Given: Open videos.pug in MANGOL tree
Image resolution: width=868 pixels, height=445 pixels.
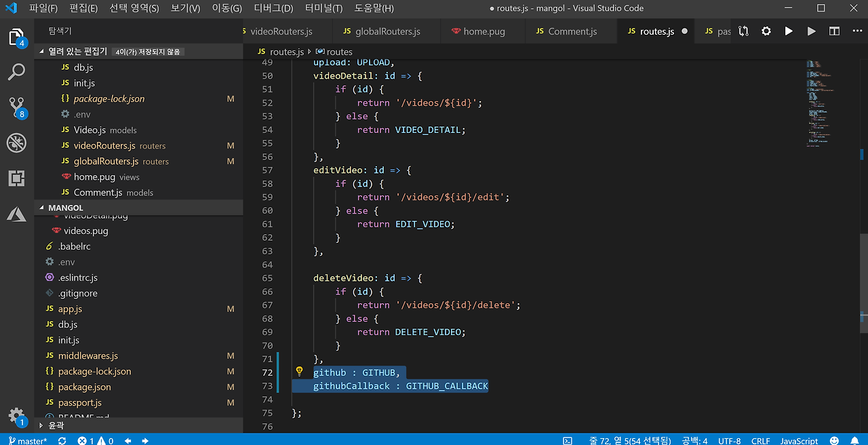Looking at the screenshot, I should (x=138, y=231).
